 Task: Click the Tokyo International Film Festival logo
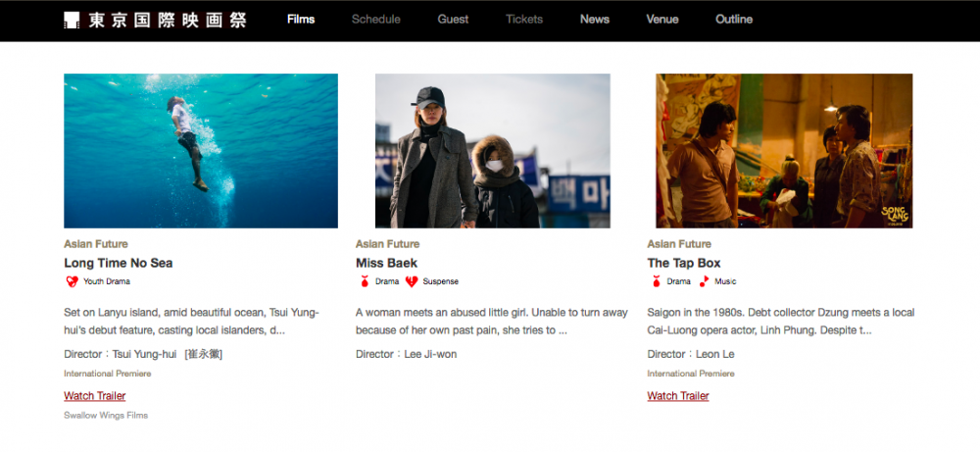[155, 20]
